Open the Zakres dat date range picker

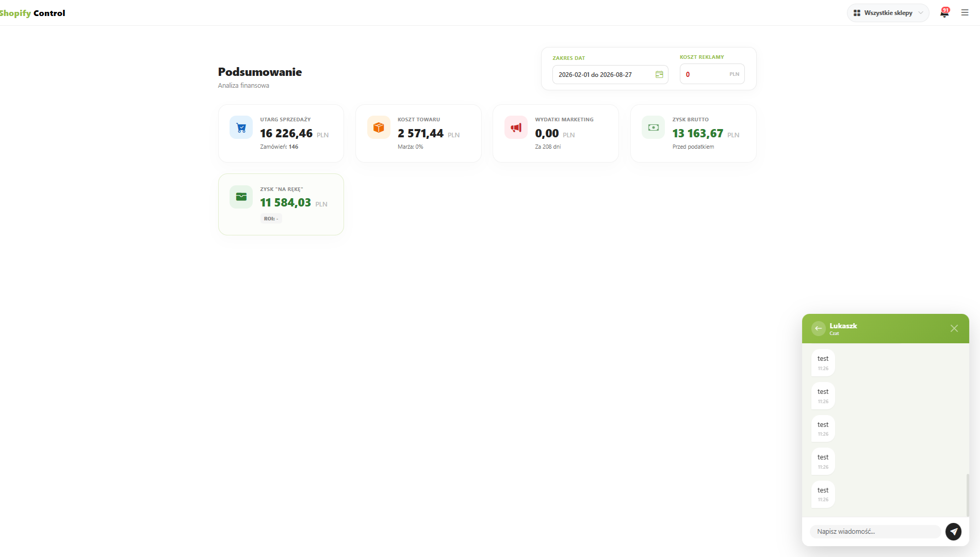point(610,75)
